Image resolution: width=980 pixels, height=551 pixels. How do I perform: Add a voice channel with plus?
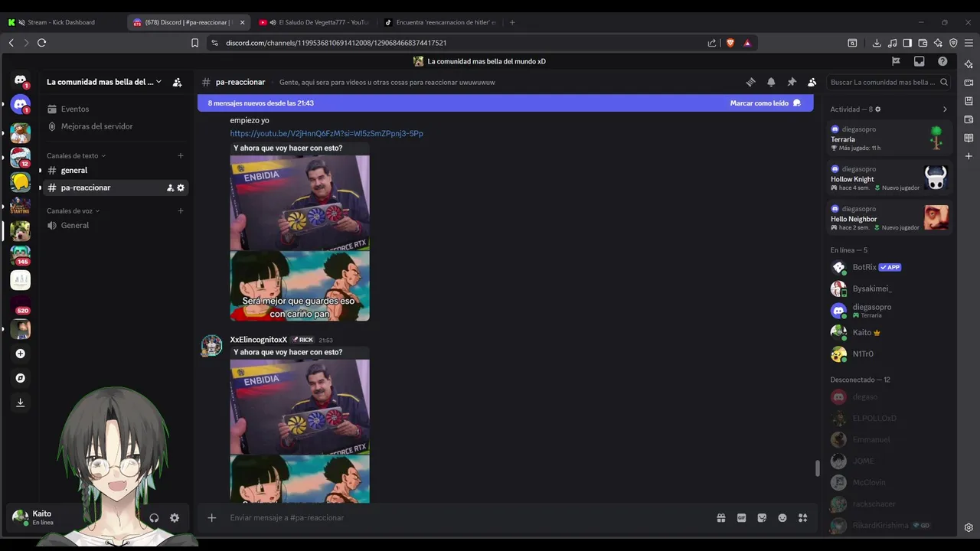[181, 211]
